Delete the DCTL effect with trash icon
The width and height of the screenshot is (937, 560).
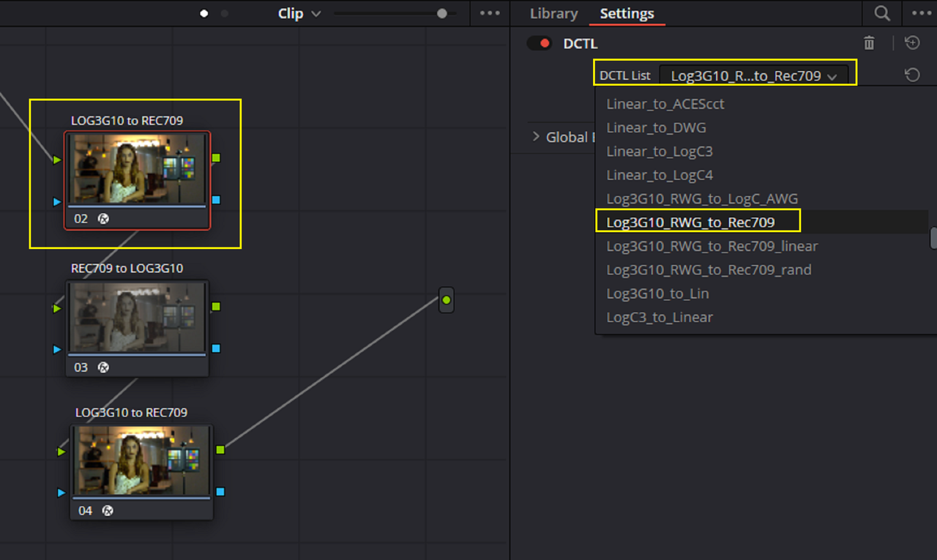click(869, 43)
